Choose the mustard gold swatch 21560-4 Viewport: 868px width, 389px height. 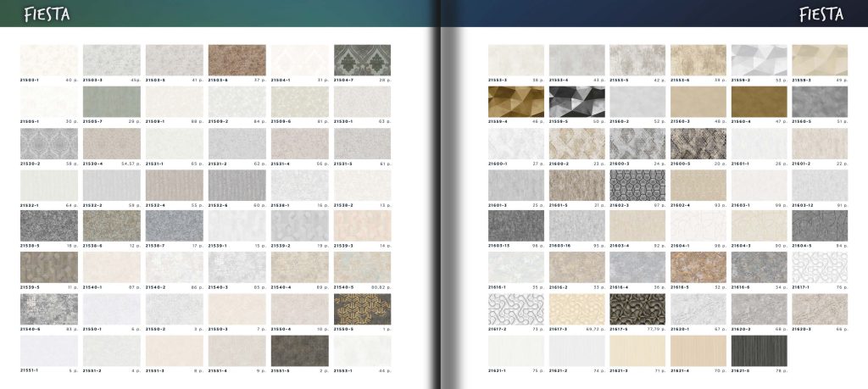pyautogui.click(x=759, y=101)
